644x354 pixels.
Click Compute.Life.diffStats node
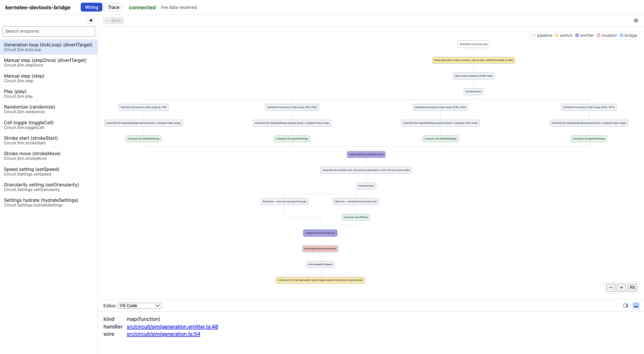pos(356,217)
